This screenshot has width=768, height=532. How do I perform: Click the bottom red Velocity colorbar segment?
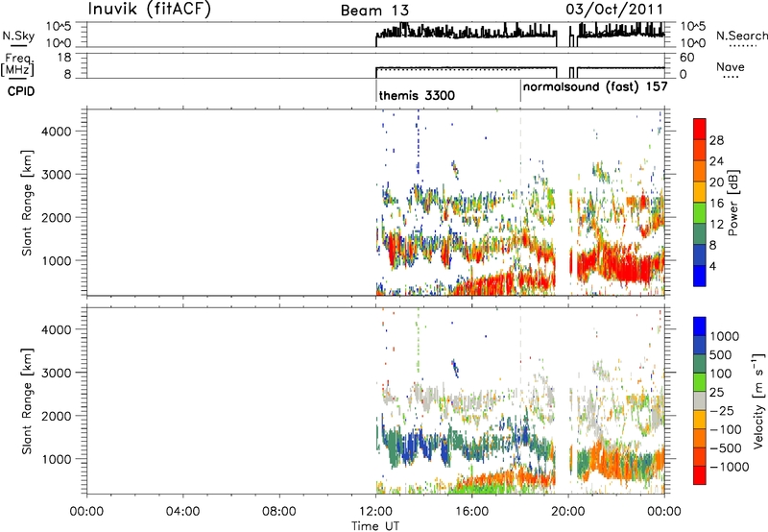click(x=700, y=475)
